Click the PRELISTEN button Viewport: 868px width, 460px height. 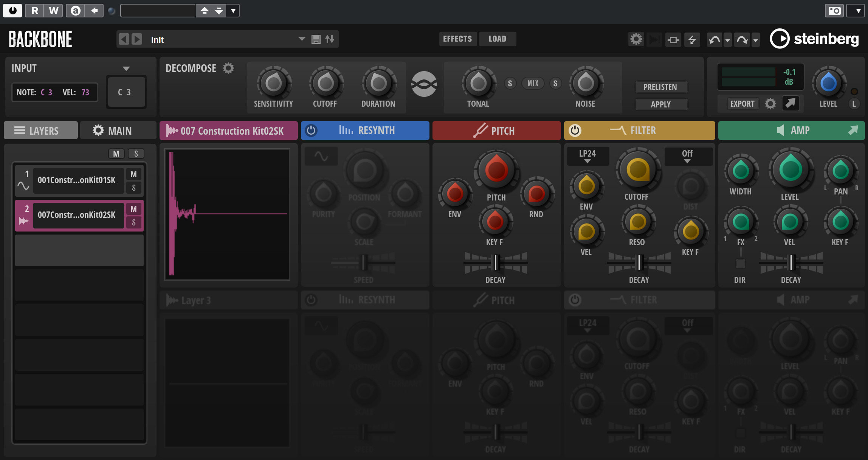pos(660,87)
